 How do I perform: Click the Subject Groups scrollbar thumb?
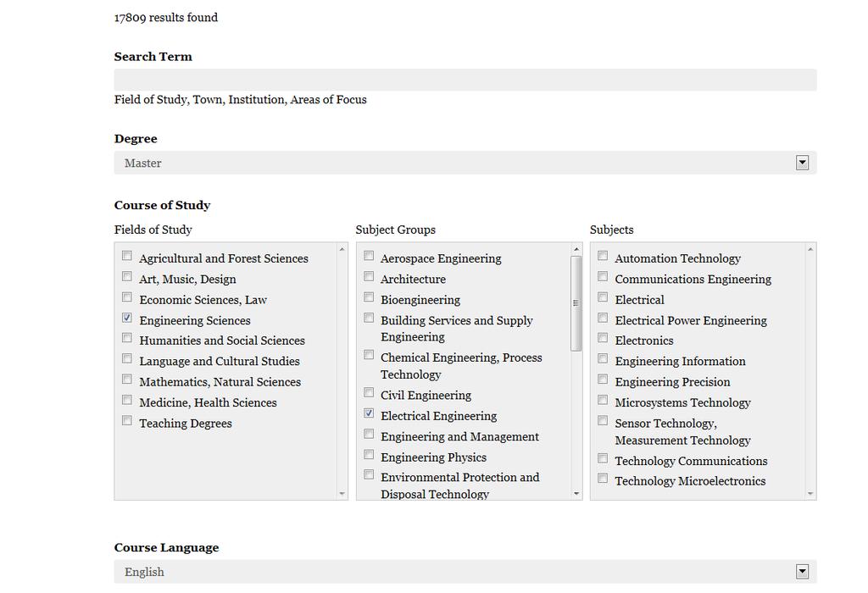pyautogui.click(x=576, y=303)
